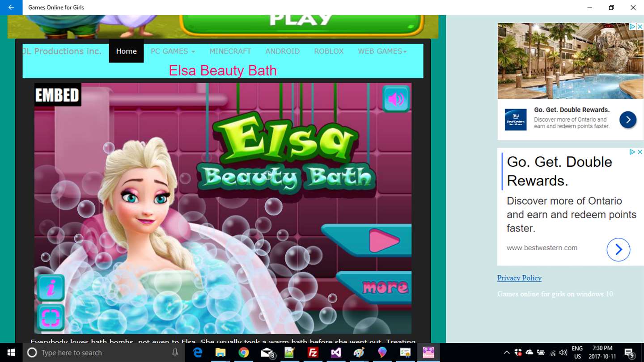Toggle fullscreen with the pink frame icon
644x362 pixels.
50,318
